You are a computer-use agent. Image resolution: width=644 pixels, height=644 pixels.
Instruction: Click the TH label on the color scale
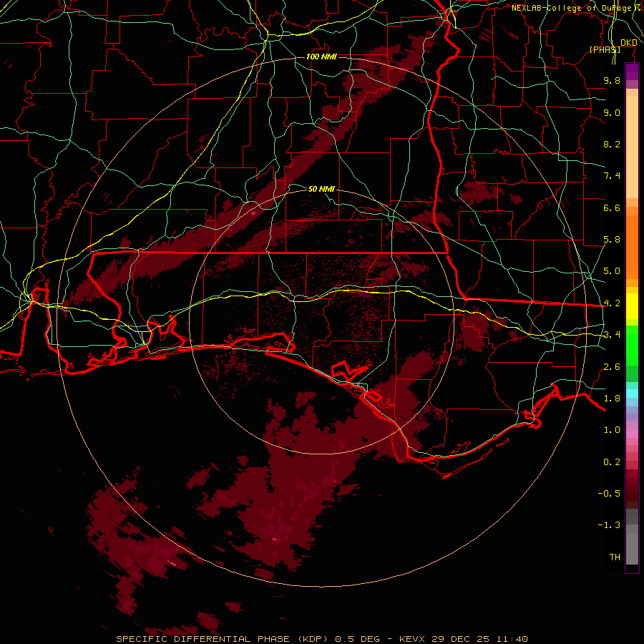click(x=615, y=557)
